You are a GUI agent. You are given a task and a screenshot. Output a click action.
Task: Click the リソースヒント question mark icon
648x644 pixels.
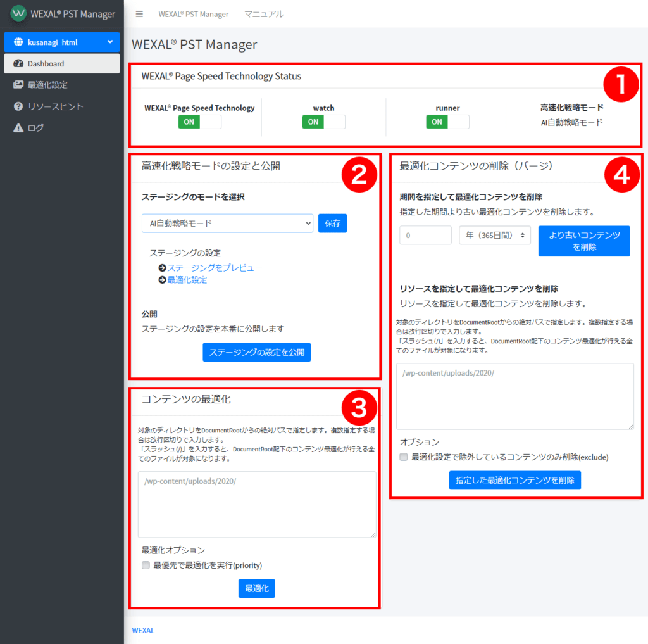pos(18,106)
